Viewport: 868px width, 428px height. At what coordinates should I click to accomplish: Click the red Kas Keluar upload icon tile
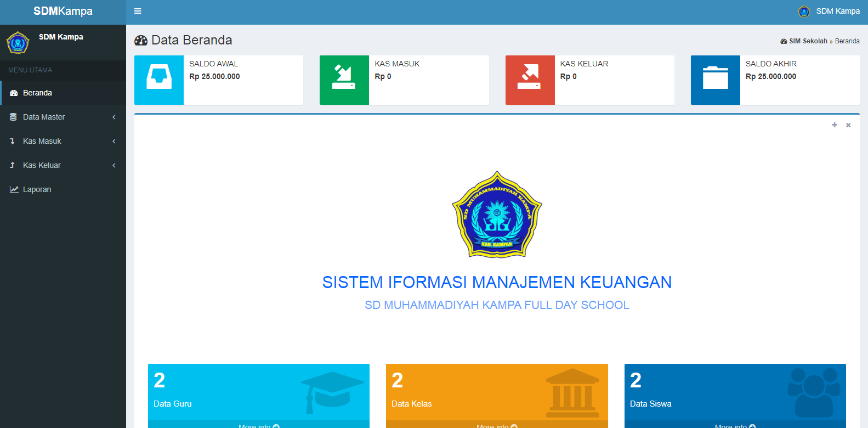click(x=530, y=80)
